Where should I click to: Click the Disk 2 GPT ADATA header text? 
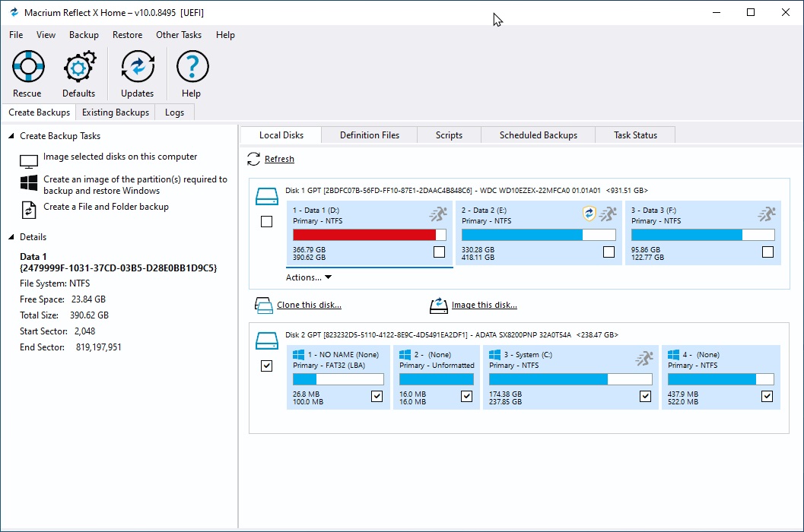(x=452, y=334)
